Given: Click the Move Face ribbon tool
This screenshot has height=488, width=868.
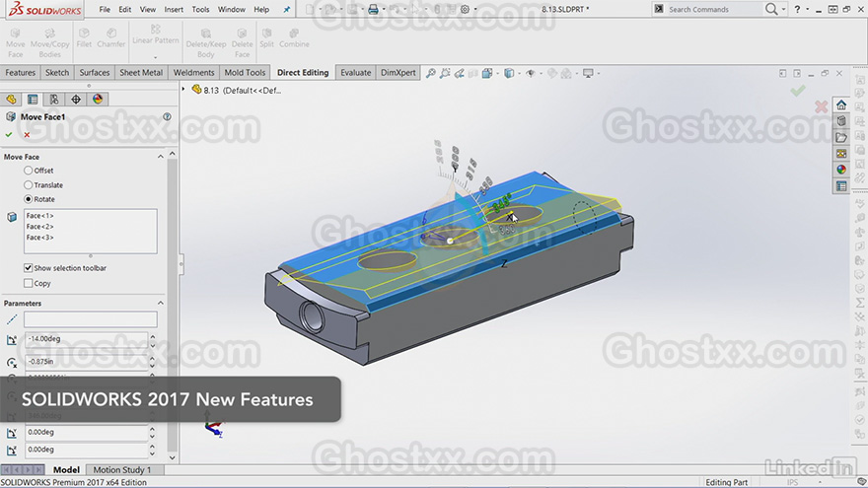Looking at the screenshot, I should tap(16, 43).
